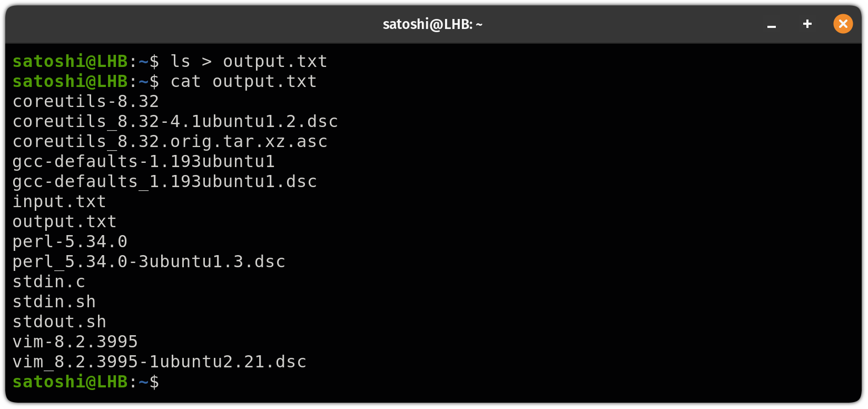The image size is (868, 409).
Task: Click the stdin.c filename
Action: (48, 281)
